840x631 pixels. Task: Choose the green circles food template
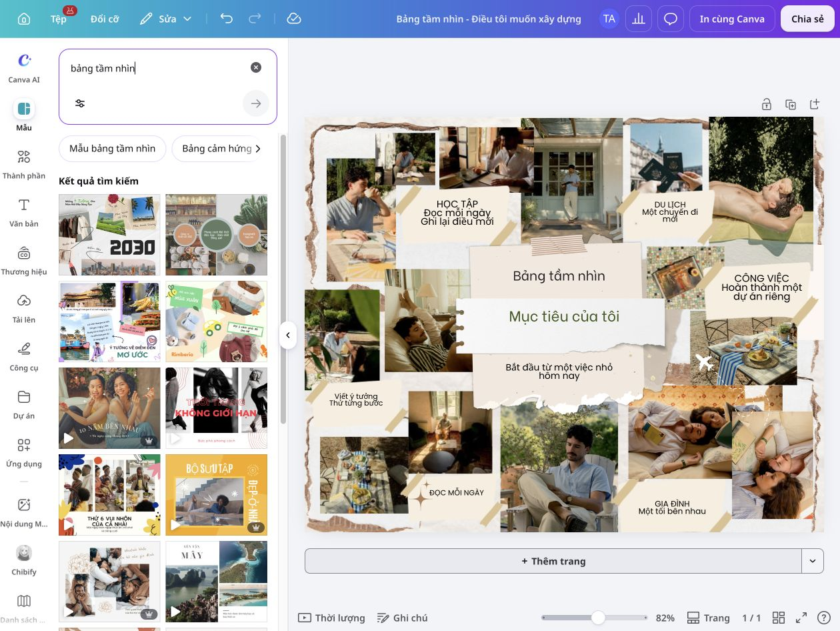pos(217,235)
